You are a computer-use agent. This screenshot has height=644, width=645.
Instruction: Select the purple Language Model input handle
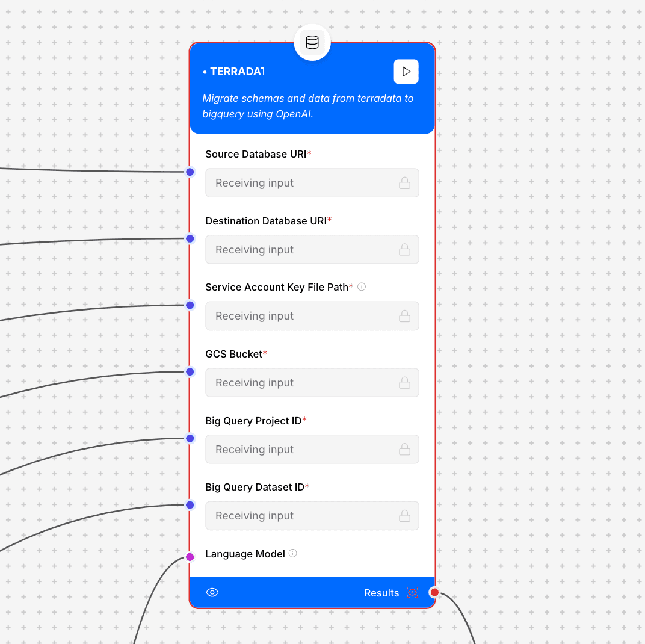[x=190, y=557]
